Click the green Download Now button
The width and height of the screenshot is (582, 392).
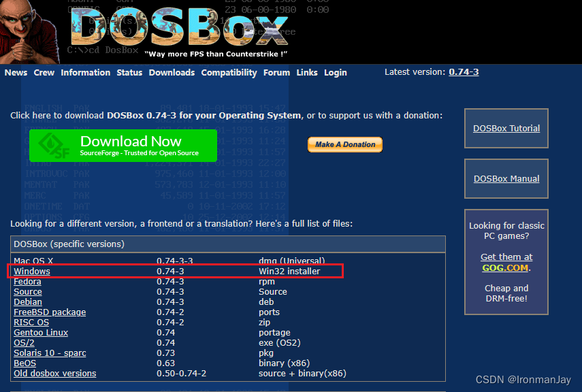point(123,146)
